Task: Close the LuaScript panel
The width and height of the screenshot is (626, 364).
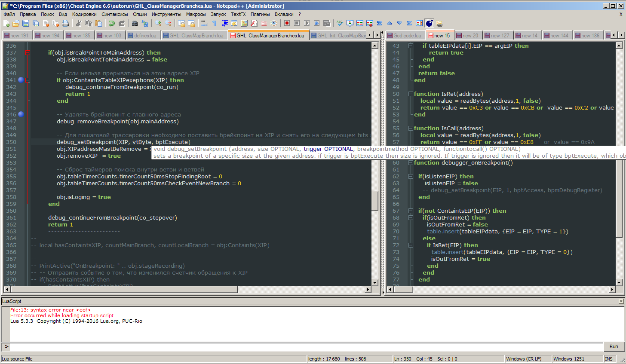Action: (621, 301)
